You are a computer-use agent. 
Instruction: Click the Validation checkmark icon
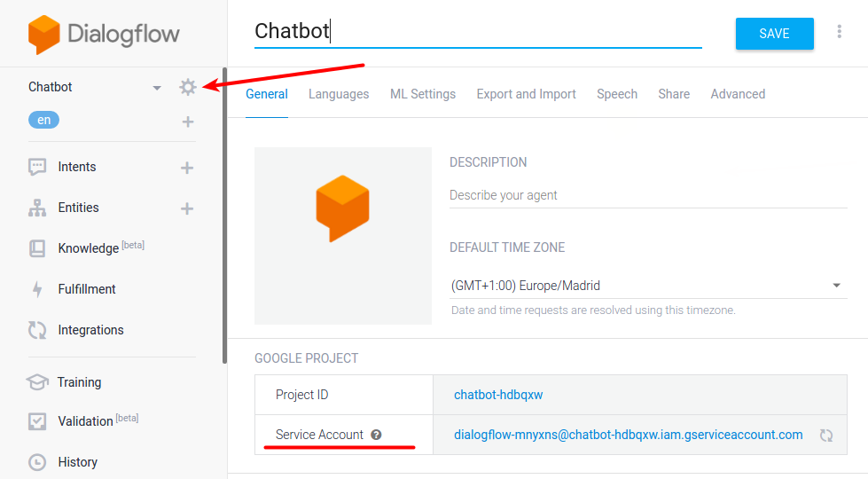tap(37, 421)
